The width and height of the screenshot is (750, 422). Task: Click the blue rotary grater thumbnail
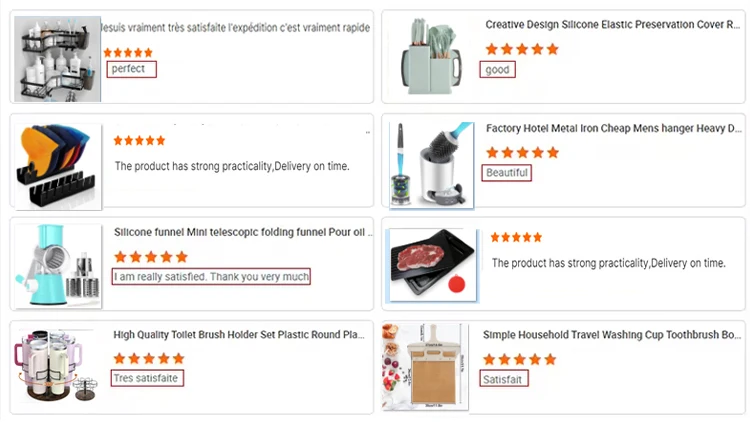click(x=57, y=266)
